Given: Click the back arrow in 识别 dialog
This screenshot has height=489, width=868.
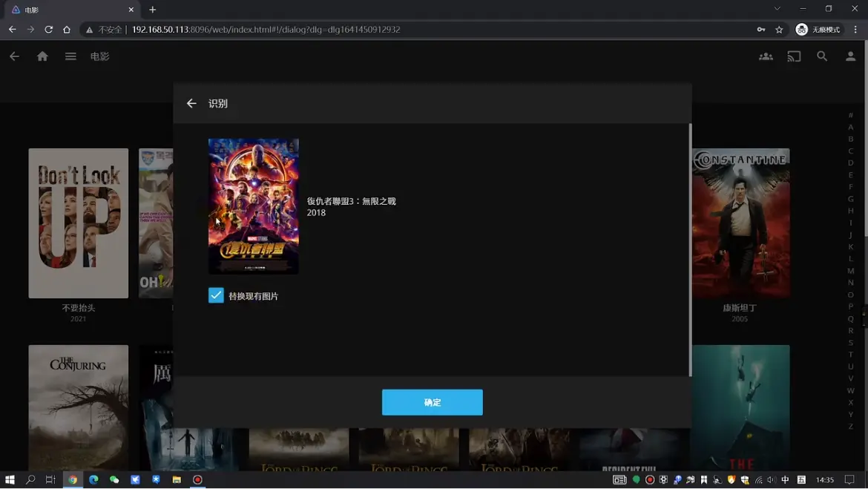Looking at the screenshot, I should coord(191,104).
